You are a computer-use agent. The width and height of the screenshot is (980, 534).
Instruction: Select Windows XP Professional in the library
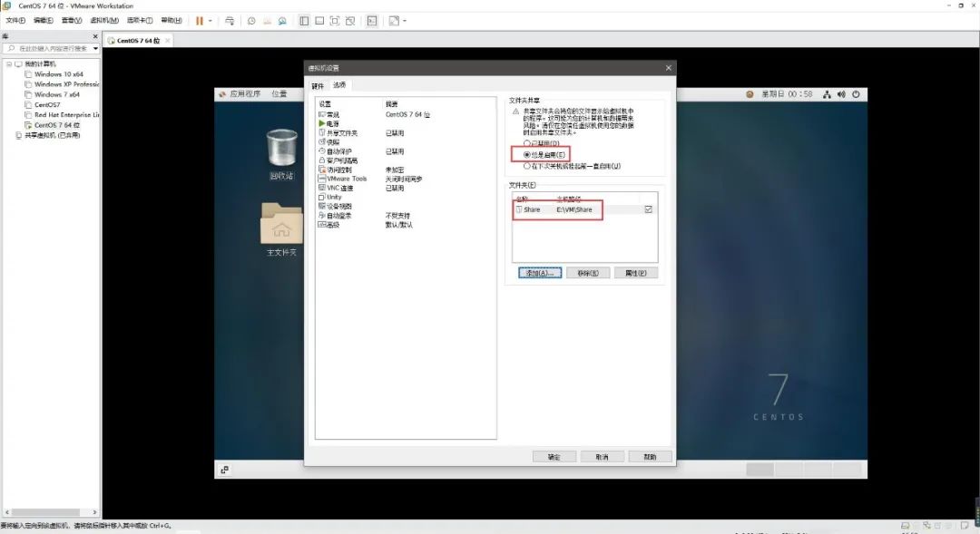63,84
